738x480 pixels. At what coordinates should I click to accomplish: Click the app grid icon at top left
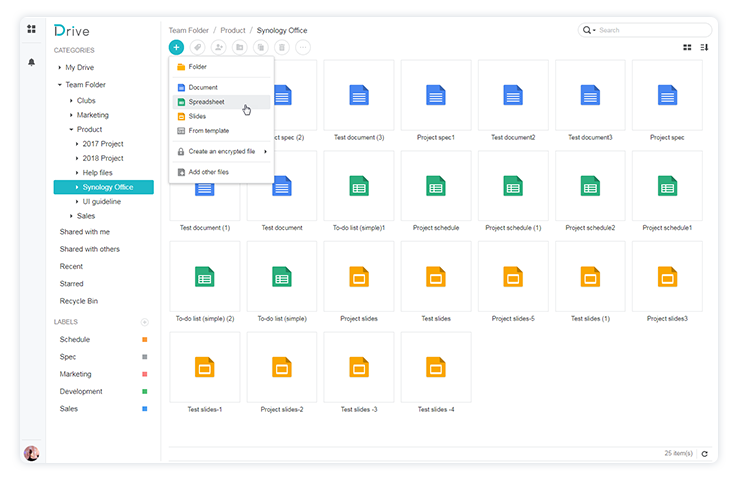click(x=31, y=29)
